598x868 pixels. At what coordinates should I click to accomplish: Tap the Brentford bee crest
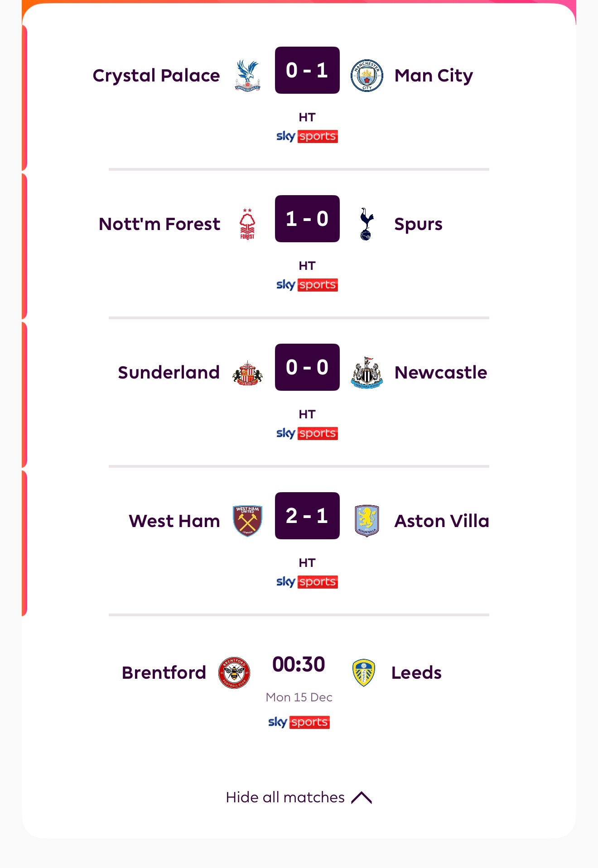[x=234, y=672]
